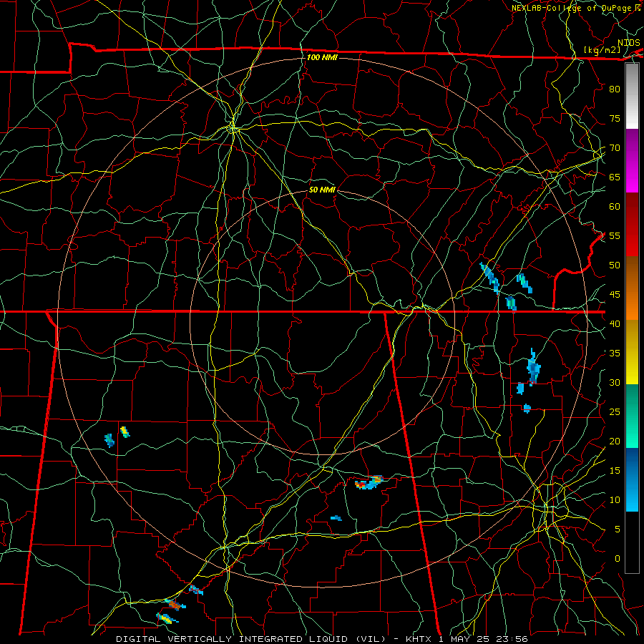Image resolution: width=644 pixels, height=644 pixels.
Task: Click the "35" value on the VIL scale
Action: click(615, 353)
